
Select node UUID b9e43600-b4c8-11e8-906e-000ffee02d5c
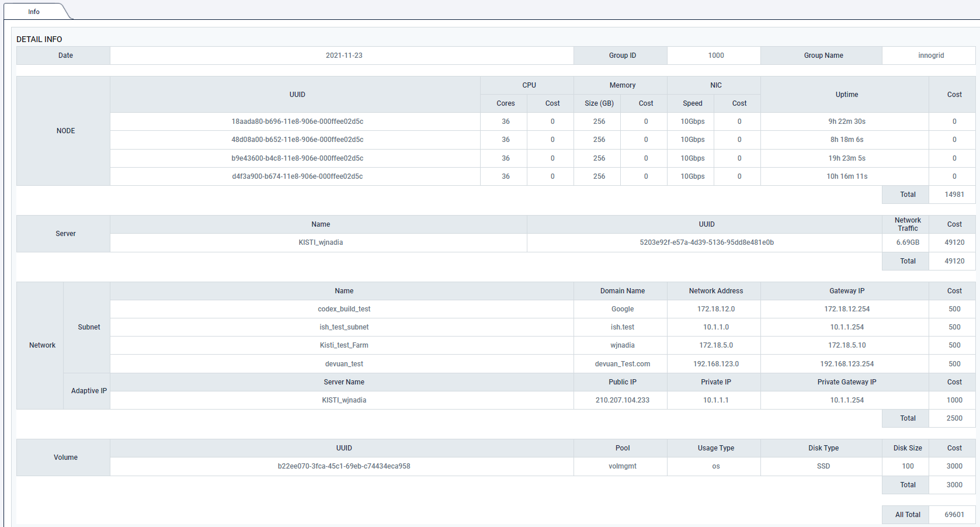point(297,158)
